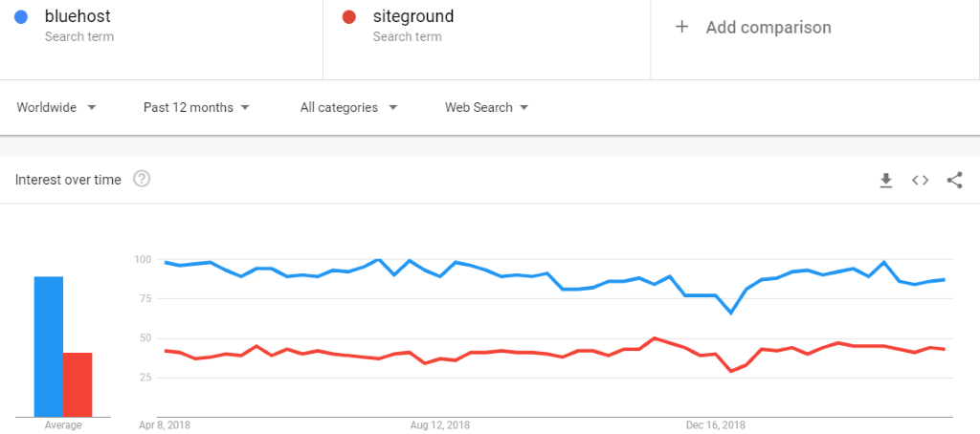Screen dimensions: 980x434
Task: Change the Web Search type dropdown
Action: click(487, 107)
